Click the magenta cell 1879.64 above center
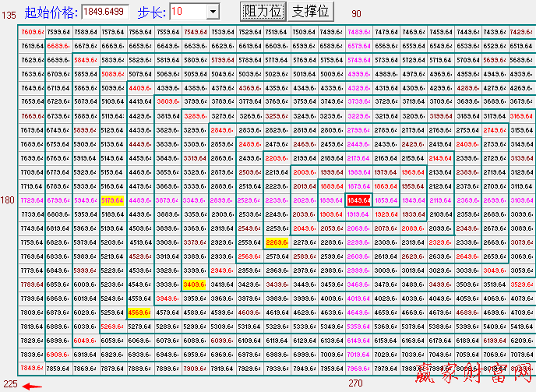This screenshot has height=392, width=536. pos(358,186)
